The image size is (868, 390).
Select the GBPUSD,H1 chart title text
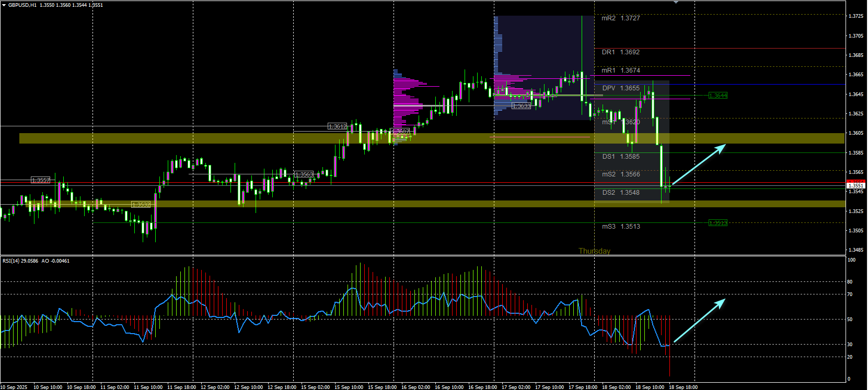(22, 5)
